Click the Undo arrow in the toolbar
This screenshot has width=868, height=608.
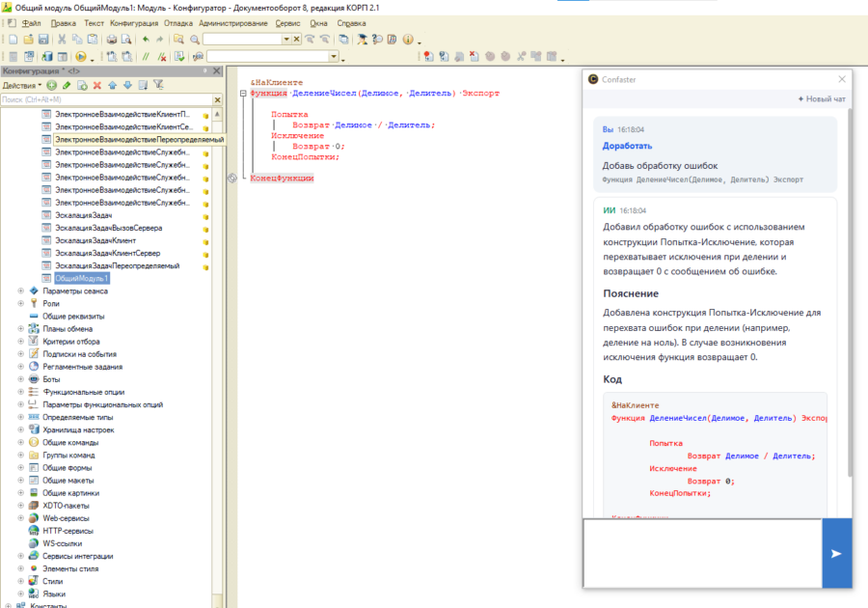(x=145, y=40)
